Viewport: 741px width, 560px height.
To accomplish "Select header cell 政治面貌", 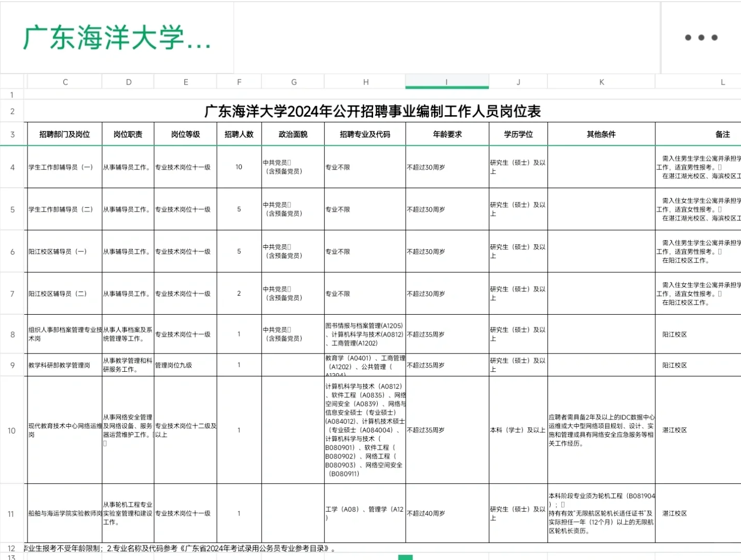I will (293, 134).
